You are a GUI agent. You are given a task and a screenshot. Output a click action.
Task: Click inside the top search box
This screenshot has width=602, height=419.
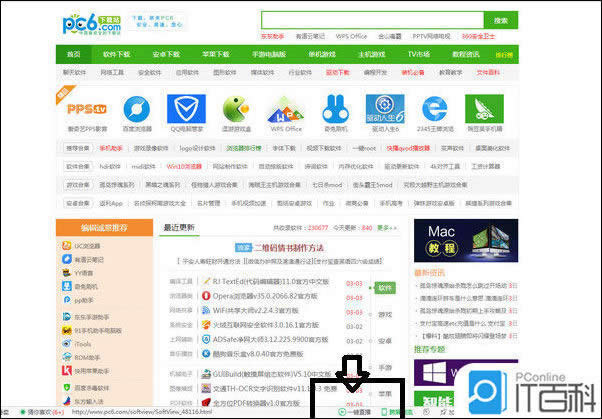pyautogui.click(x=372, y=20)
